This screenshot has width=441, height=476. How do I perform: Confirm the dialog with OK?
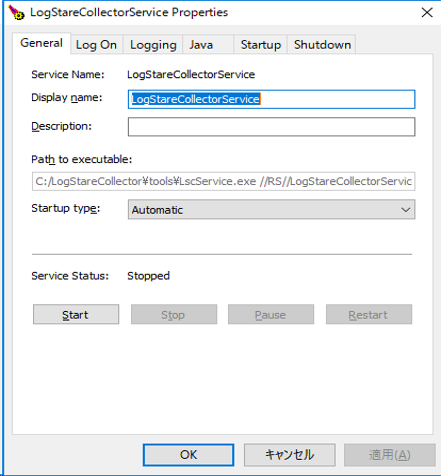pyautogui.click(x=189, y=455)
